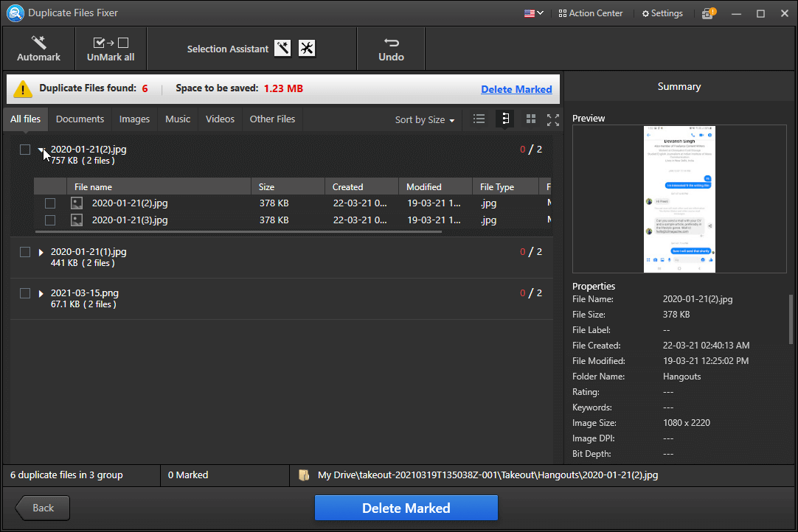The height and width of the screenshot is (532, 798).
Task: Expand the 2020-01-21(1).jpg group
Action: tap(41, 253)
